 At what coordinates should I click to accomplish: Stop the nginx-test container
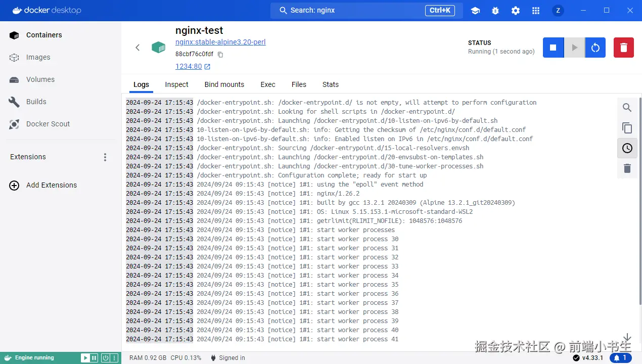(x=553, y=48)
